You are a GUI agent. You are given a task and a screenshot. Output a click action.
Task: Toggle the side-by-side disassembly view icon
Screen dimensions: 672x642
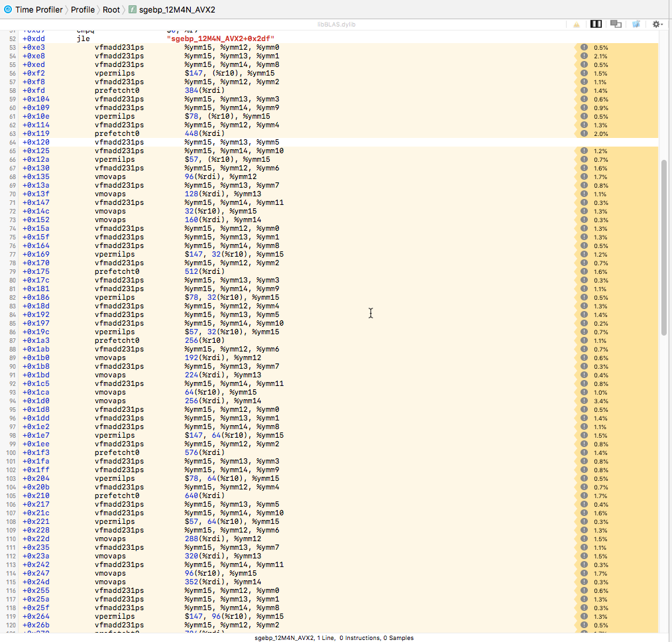(596, 23)
